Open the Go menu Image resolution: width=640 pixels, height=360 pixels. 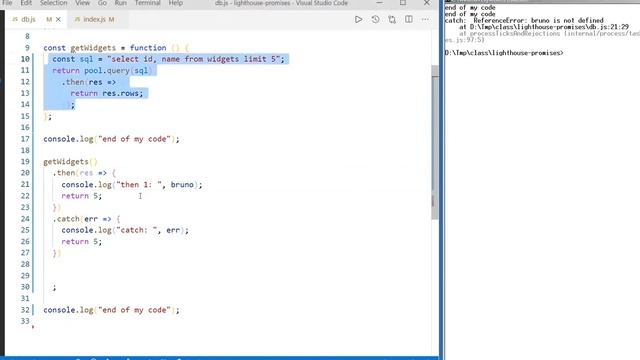click(x=102, y=3)
